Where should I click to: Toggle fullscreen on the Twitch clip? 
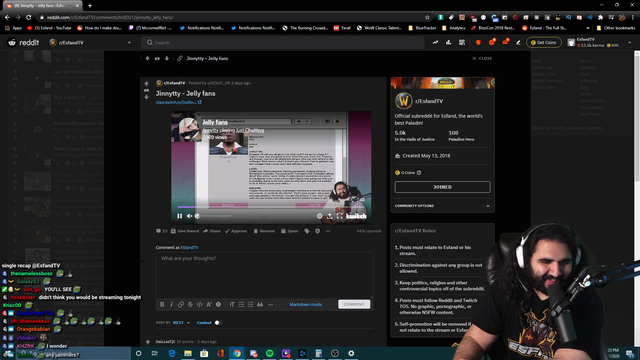[340, 216]
